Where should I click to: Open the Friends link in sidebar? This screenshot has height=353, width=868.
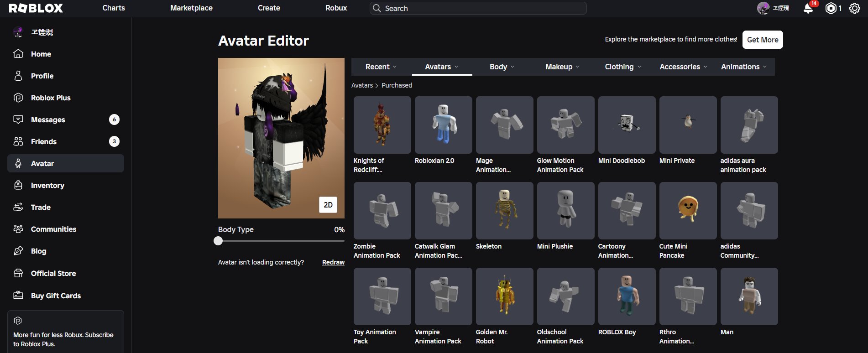pyautogui.click(x=66, y=141)
